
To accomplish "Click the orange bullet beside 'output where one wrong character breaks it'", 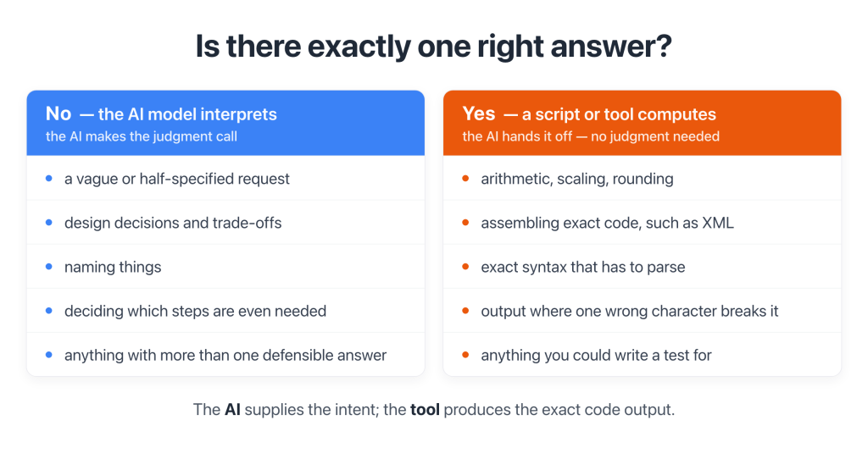I will (x=465, y=311).
